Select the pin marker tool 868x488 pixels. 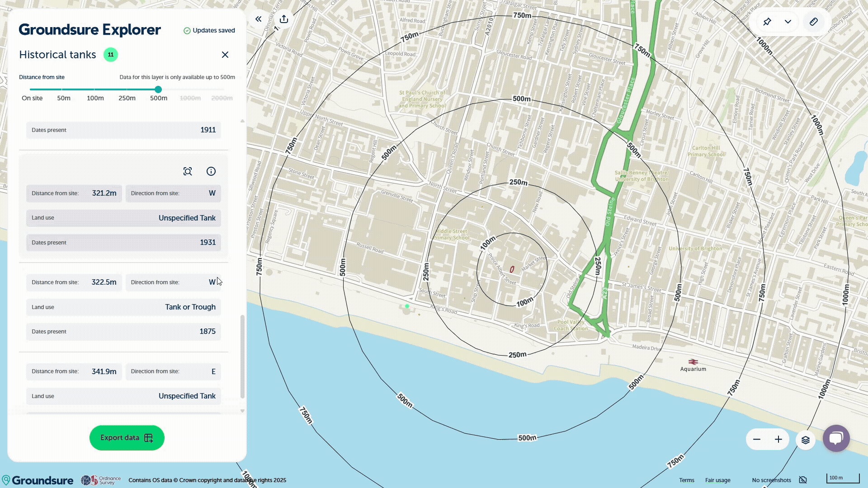(x=767, y=22)
